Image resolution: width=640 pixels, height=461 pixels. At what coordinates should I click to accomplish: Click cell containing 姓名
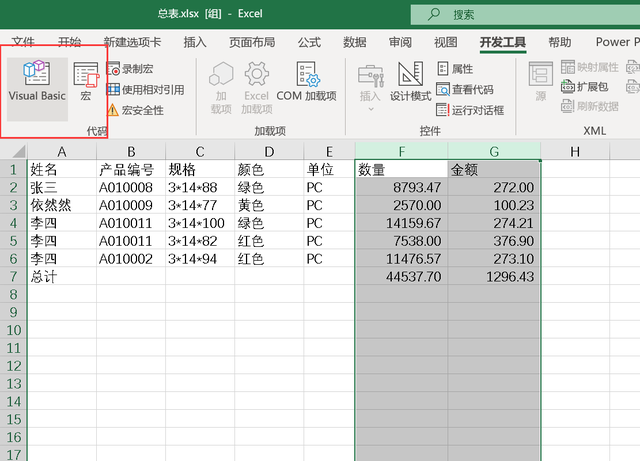click(62, 169)
